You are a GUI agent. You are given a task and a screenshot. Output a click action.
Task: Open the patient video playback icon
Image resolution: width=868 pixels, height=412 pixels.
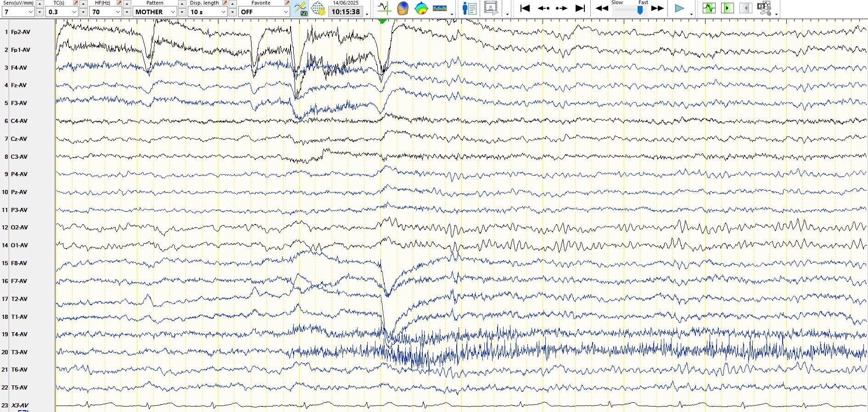[491, 8]
